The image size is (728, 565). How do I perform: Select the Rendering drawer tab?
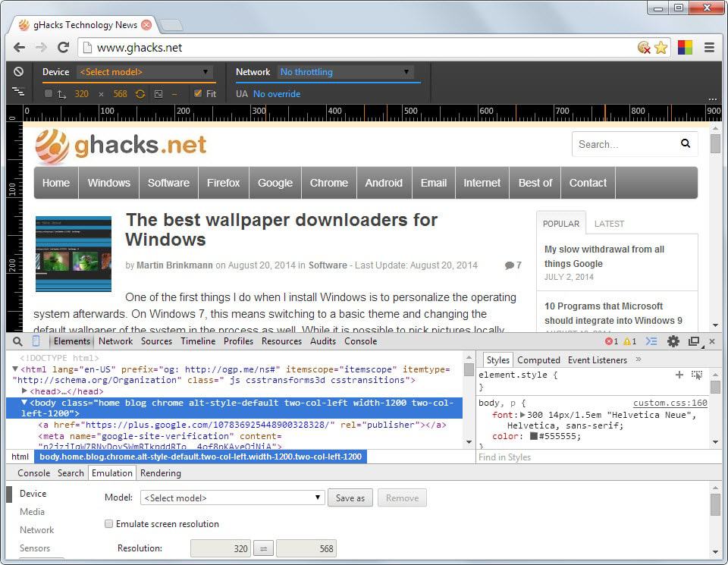[161, 473]
